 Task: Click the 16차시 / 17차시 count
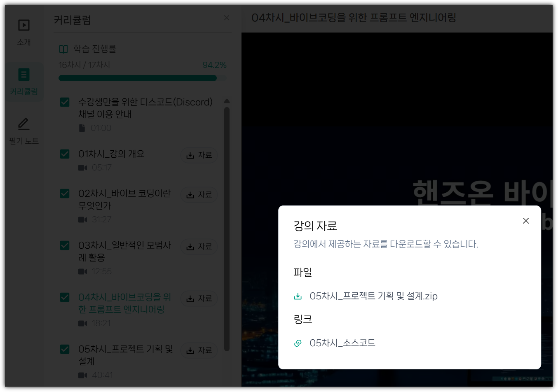coord(84,65)
